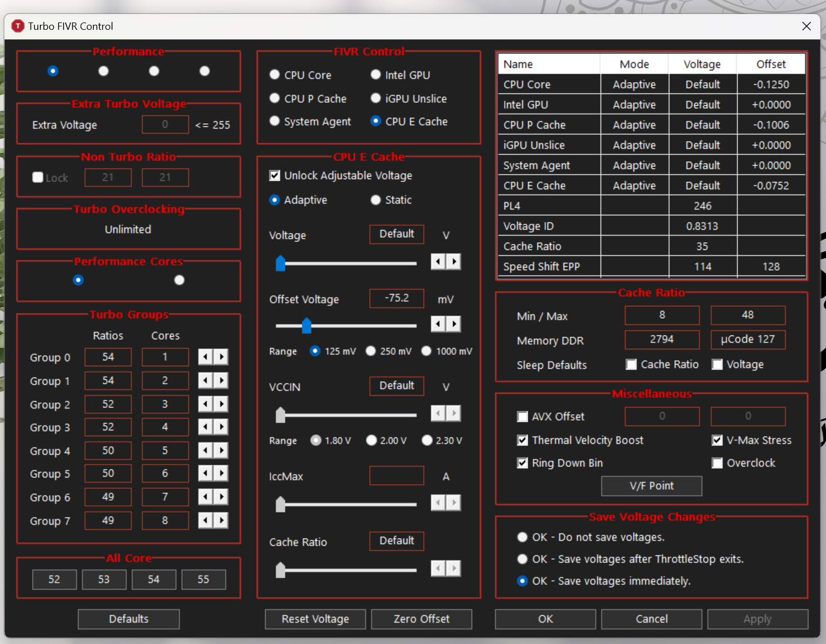Select second Performance Cores radio option
Image resolution: width=826 pixels, height=644 pixels.
coord(179,280)
